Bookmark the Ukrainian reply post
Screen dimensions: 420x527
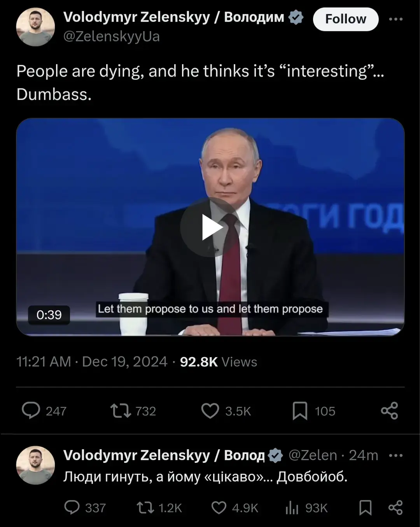click(365, 508)
